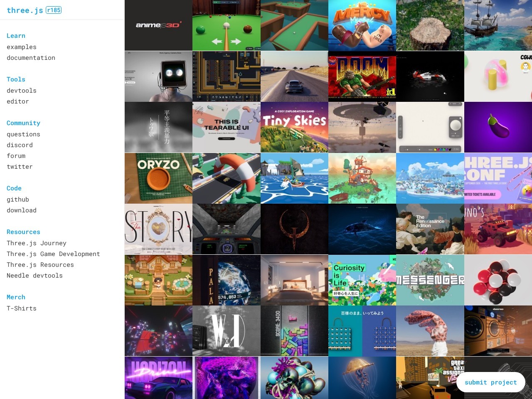The width and height of the screenshot is (532, 399).
Task: Open the purple eggplant thumbnail
Action: point(498,128)
